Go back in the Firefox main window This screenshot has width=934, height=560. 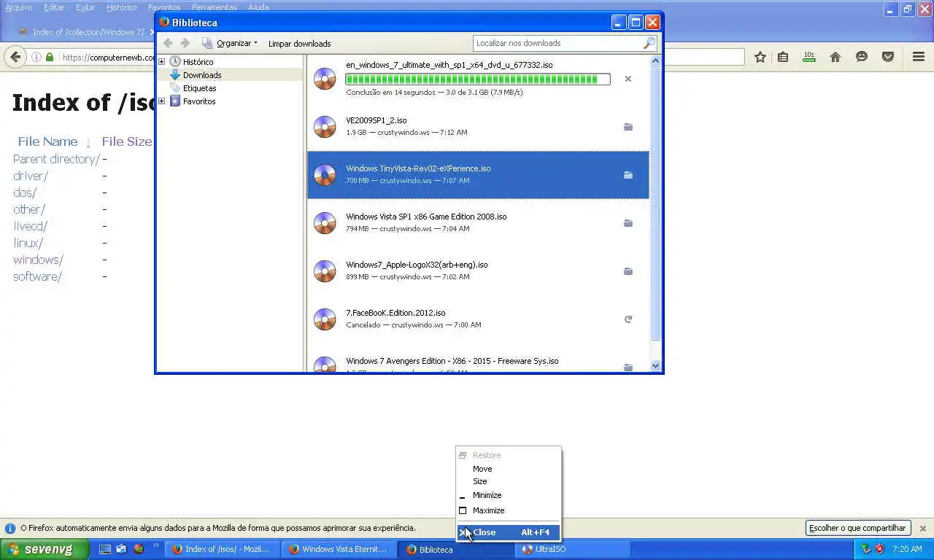point(15,57)
